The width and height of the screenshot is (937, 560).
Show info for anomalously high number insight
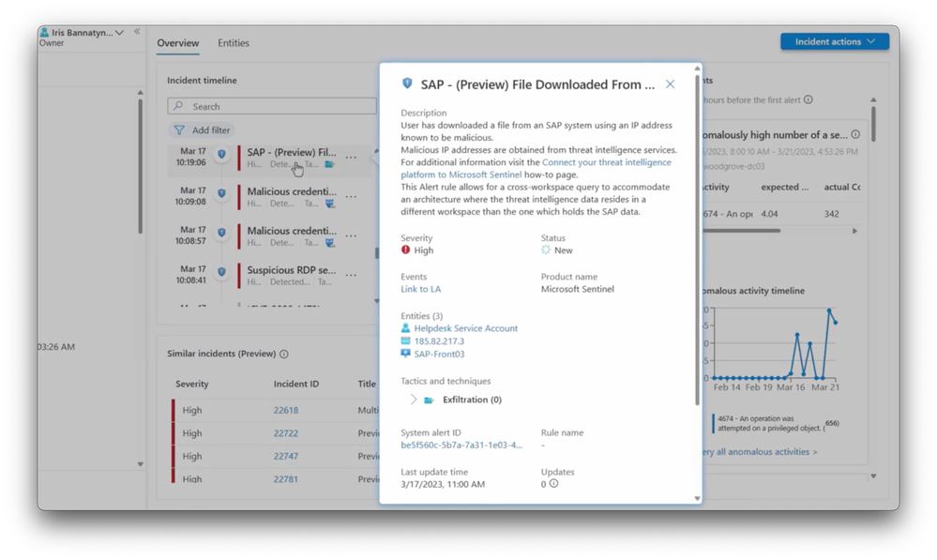(855, 134)
